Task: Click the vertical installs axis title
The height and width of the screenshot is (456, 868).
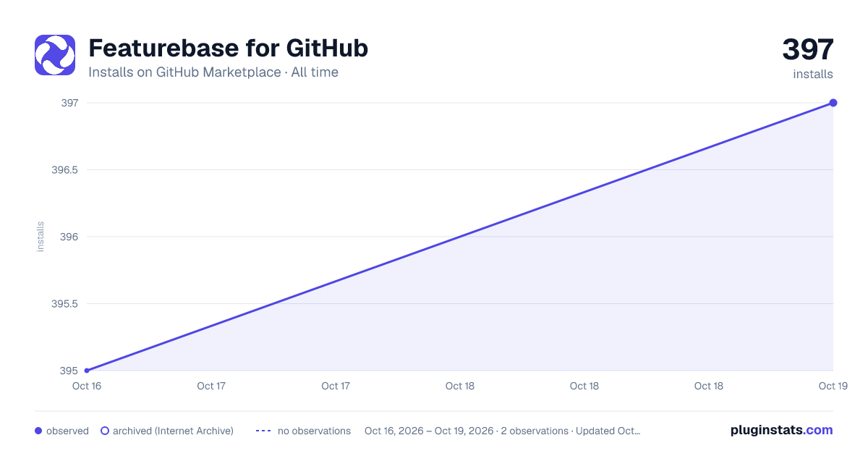Action: click(41, 237)
